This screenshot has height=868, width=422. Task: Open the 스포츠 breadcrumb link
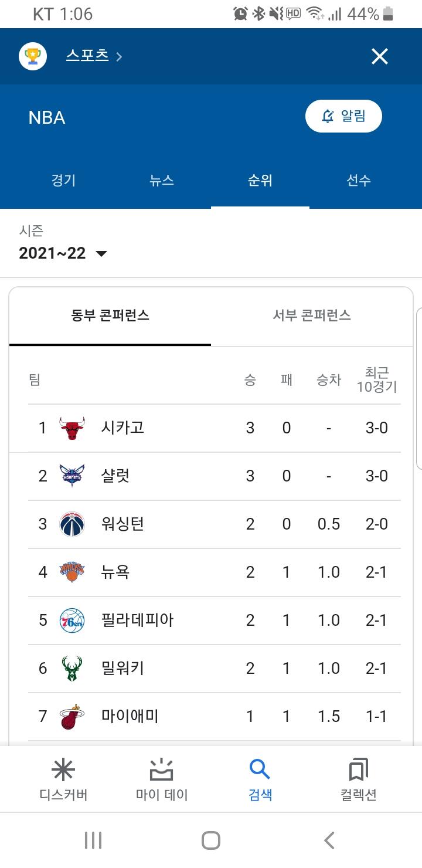coord(94,56)
